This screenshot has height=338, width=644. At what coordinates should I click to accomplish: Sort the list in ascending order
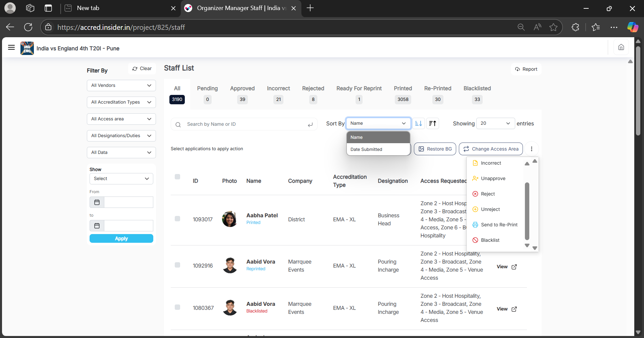click(418, 123)
